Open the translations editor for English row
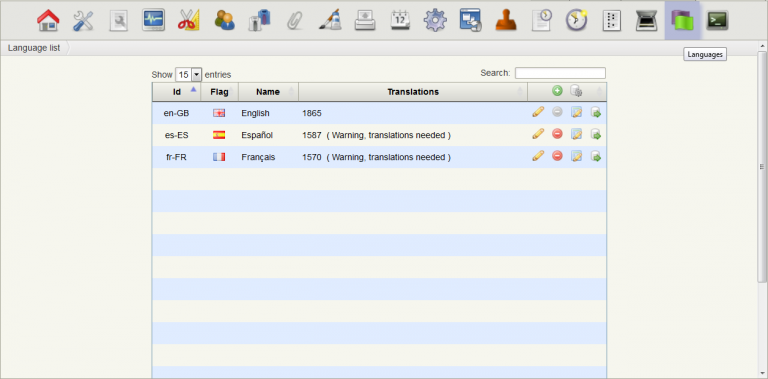 click(576, 113)
